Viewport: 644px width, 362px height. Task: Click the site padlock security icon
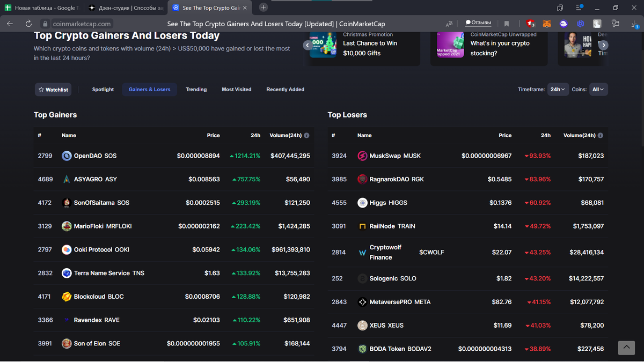(x=45, y=24)
